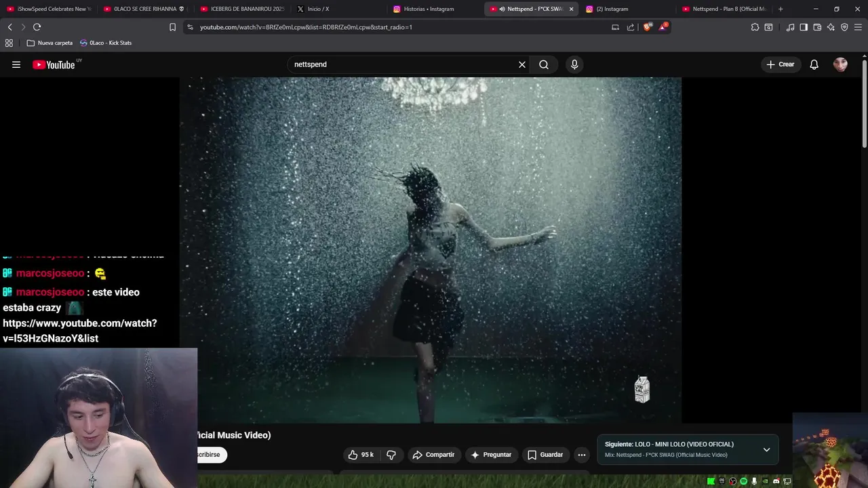
Task: Switch to Inicio / X tab
Action: coord(339,9)
